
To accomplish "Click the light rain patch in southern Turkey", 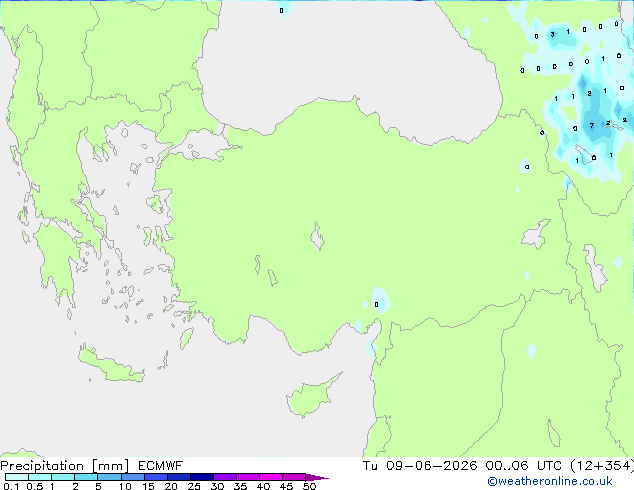I will tap(380, 301).
